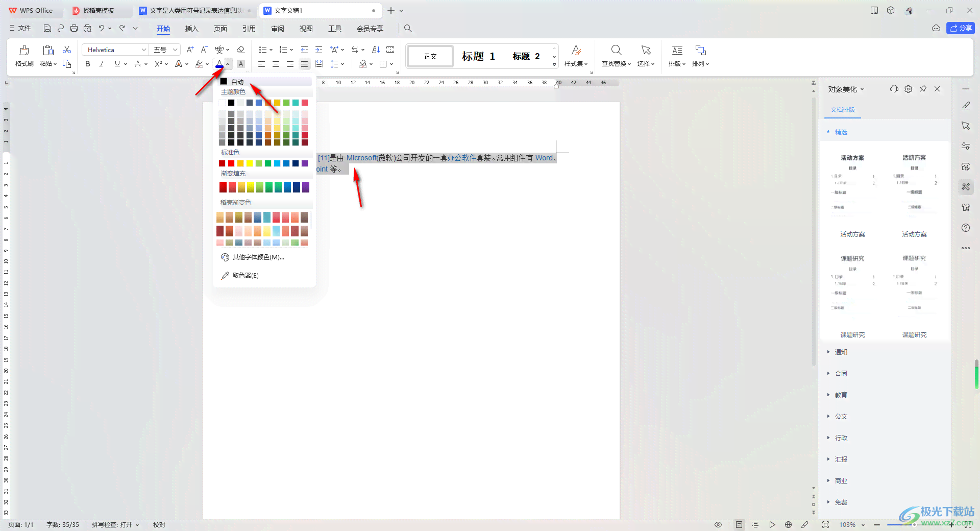Click the help question mark in sidebar

[966, 228]
